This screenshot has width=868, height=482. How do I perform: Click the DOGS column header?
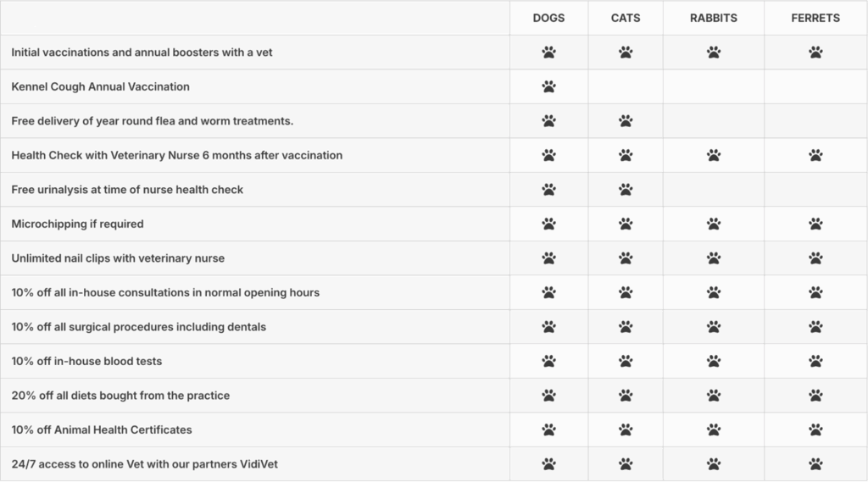(548, 18)
